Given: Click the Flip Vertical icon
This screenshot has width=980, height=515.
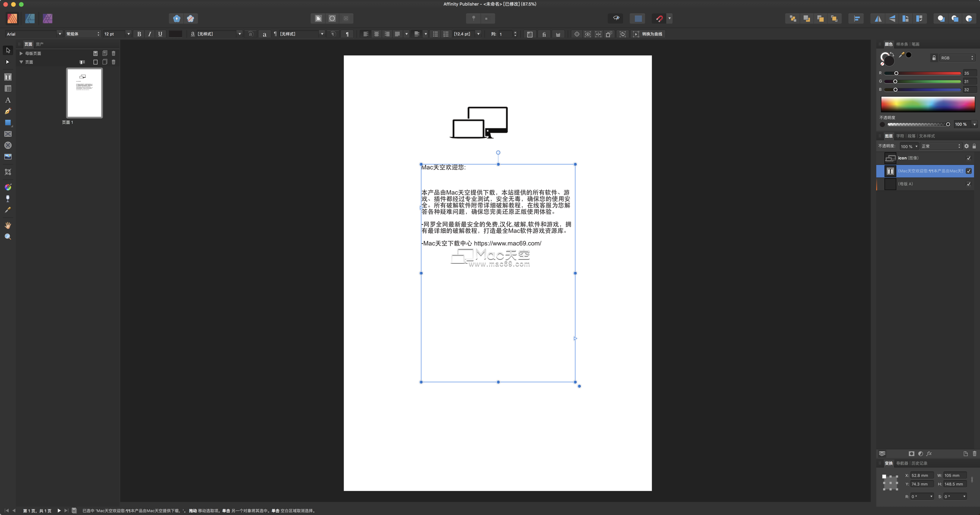Looking at the screenshot, I should point(892,18).
